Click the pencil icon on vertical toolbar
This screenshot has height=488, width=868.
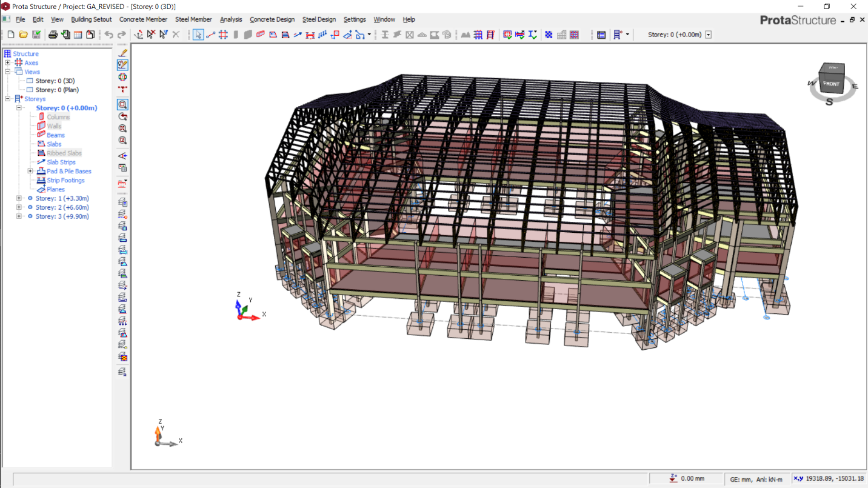pyautogui.click(x=122, y=53)
